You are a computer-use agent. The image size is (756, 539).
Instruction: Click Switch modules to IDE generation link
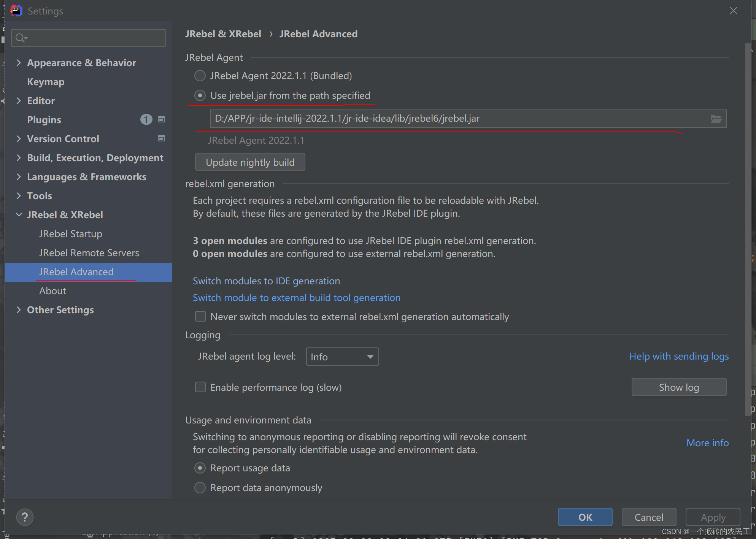tap(266, 281)
